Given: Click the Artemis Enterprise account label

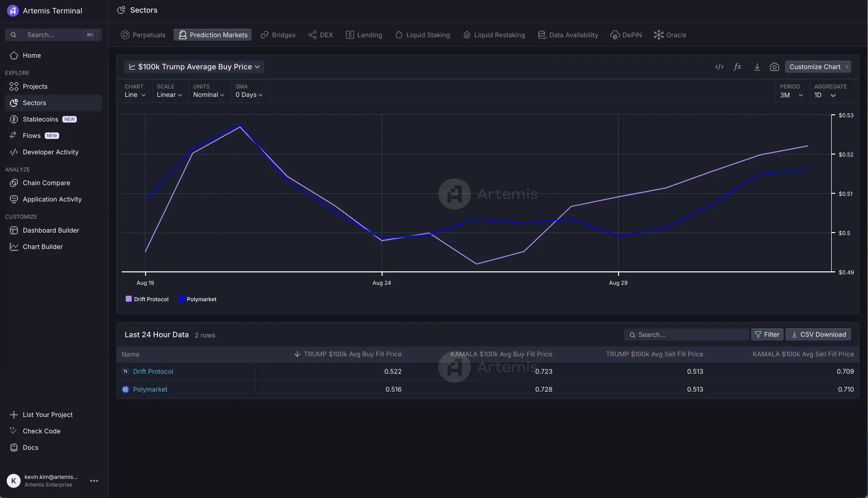Looking at the screenshot, I should tap(48, 485).
